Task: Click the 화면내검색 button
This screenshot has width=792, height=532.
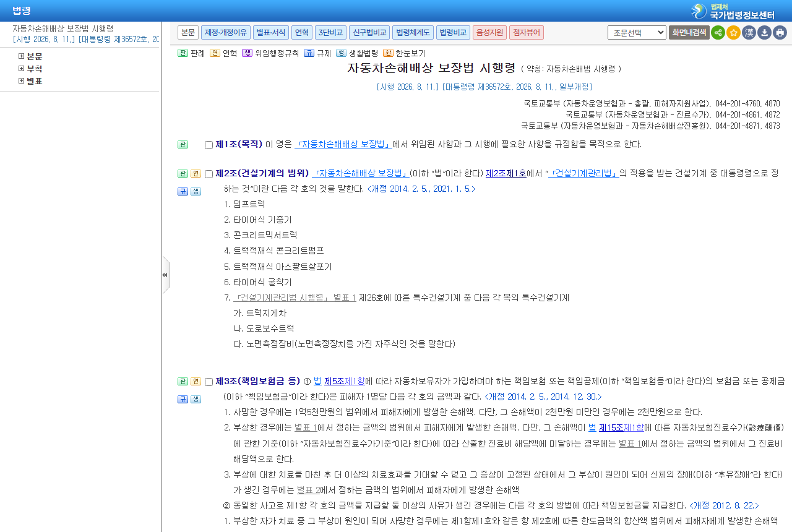Action: pyautogui.click(x=689, y=32)
